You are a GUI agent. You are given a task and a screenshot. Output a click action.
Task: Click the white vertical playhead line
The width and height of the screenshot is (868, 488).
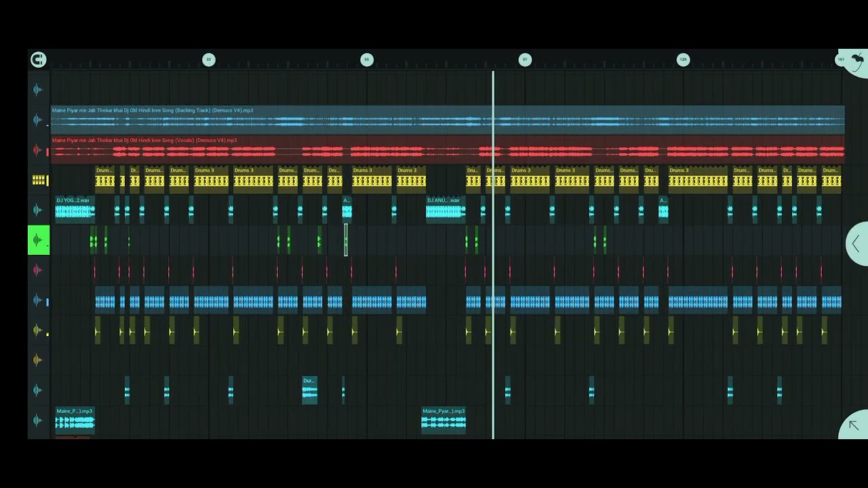click(493, 254)
